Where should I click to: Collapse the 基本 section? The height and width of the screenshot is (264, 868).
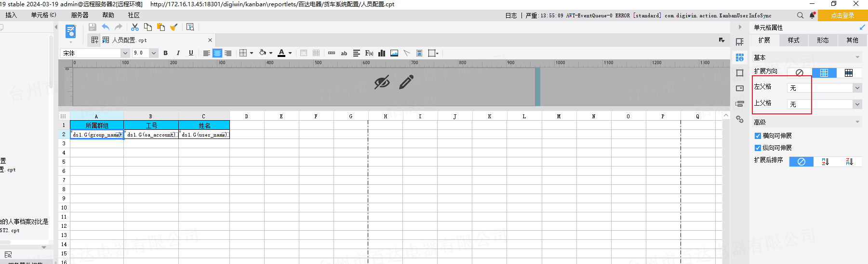point(857,57)
